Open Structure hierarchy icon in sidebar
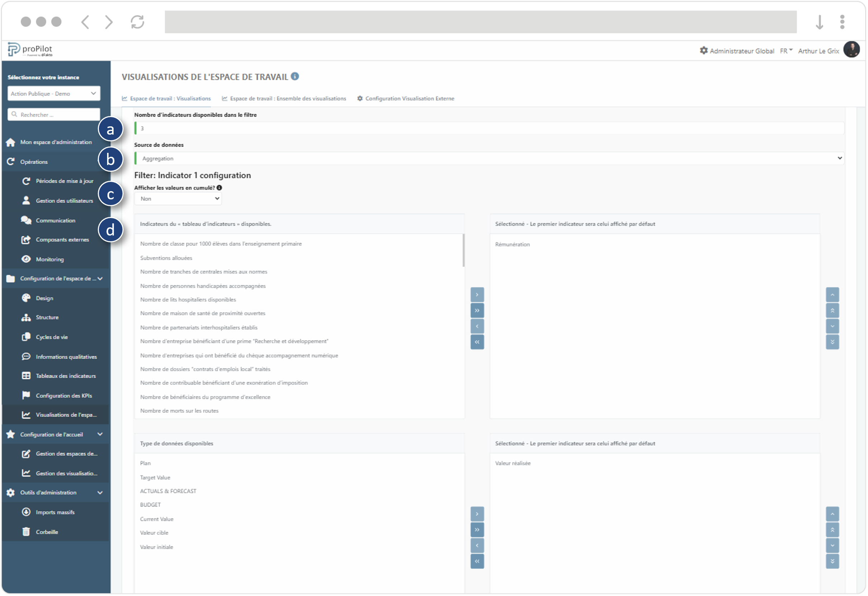This screenshot has height=596, width=868. point(26,318)
